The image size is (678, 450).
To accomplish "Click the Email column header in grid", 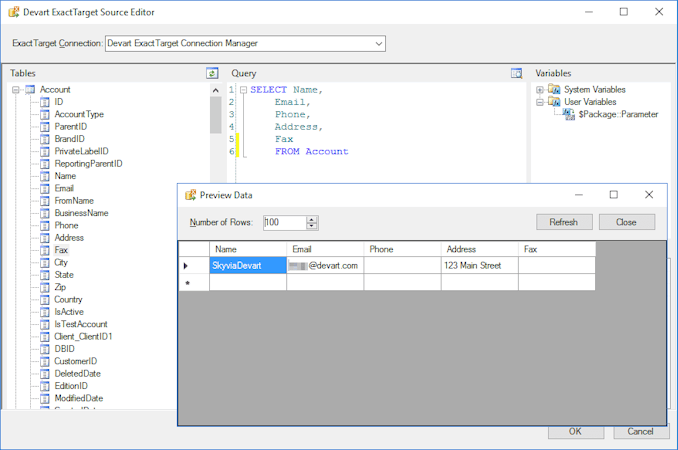I will [x=325, y=249].
